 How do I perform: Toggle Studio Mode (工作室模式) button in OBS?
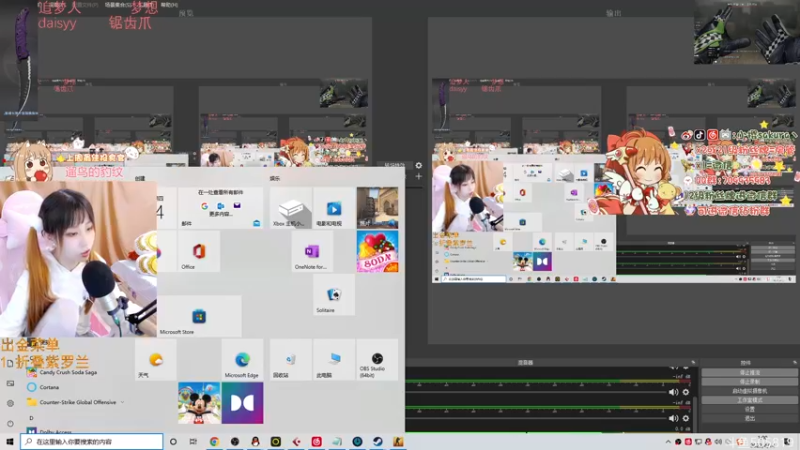(x=749, y=400)
